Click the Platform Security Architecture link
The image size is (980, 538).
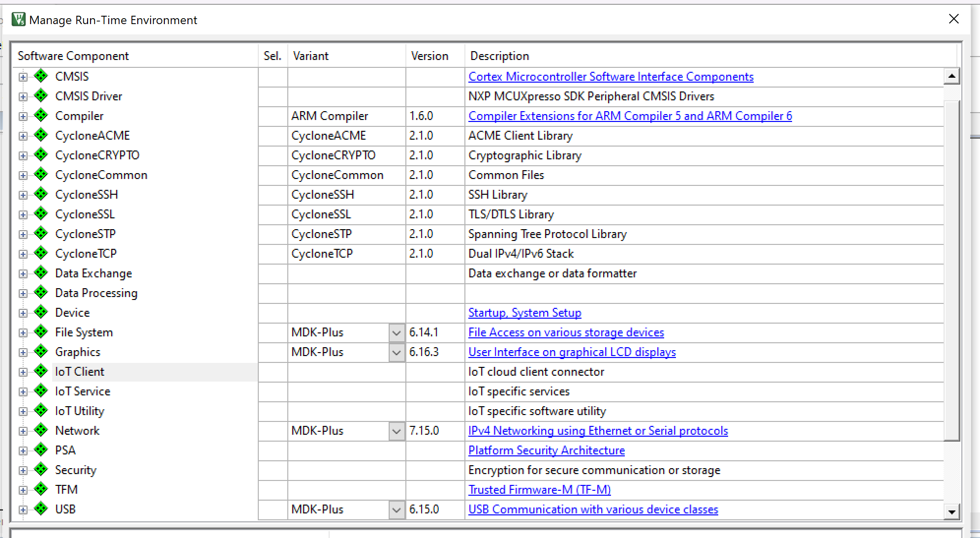[546, 450]
